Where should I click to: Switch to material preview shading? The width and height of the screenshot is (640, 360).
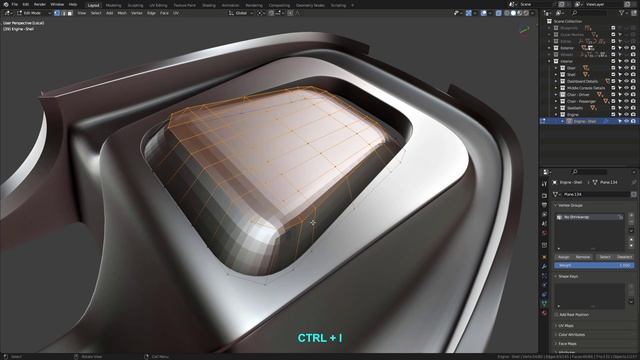click(x=520, y=13)
